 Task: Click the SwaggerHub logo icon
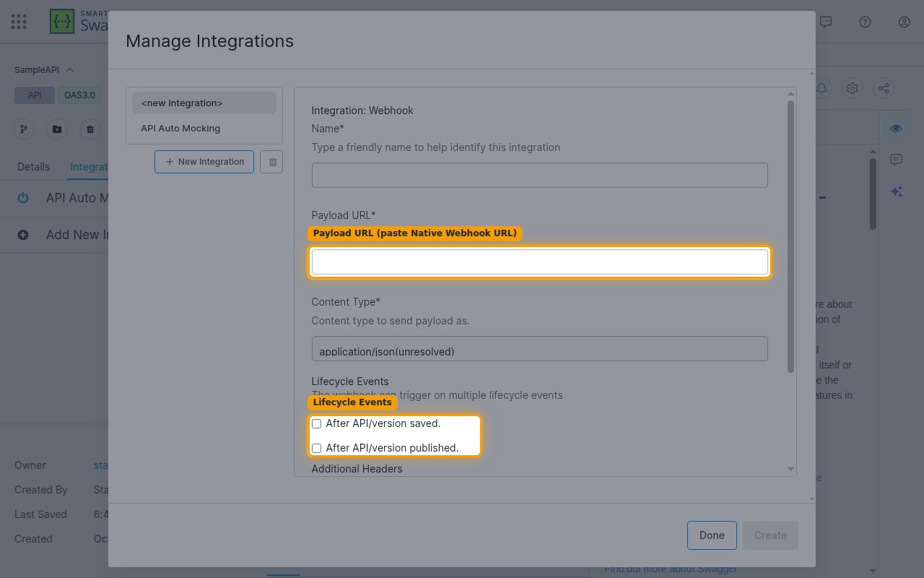62,22
